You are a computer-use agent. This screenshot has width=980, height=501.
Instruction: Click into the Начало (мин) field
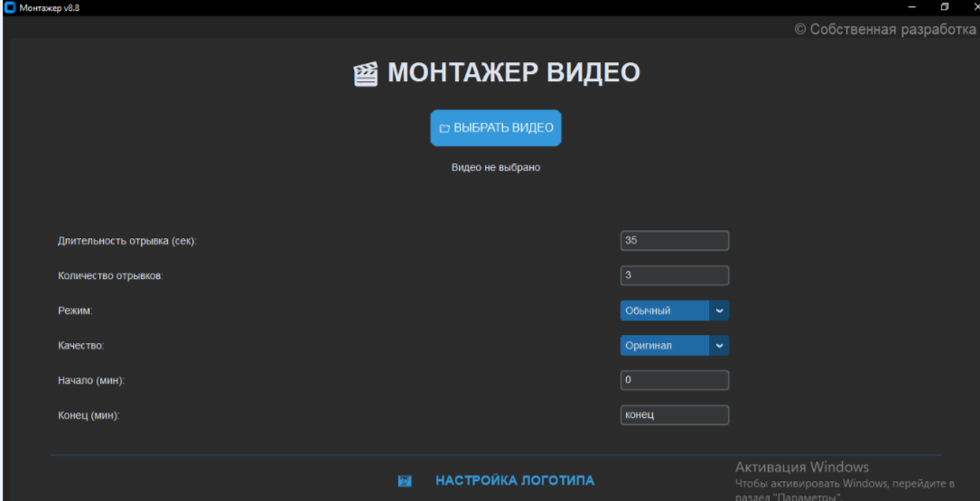(x=674, y=380)
